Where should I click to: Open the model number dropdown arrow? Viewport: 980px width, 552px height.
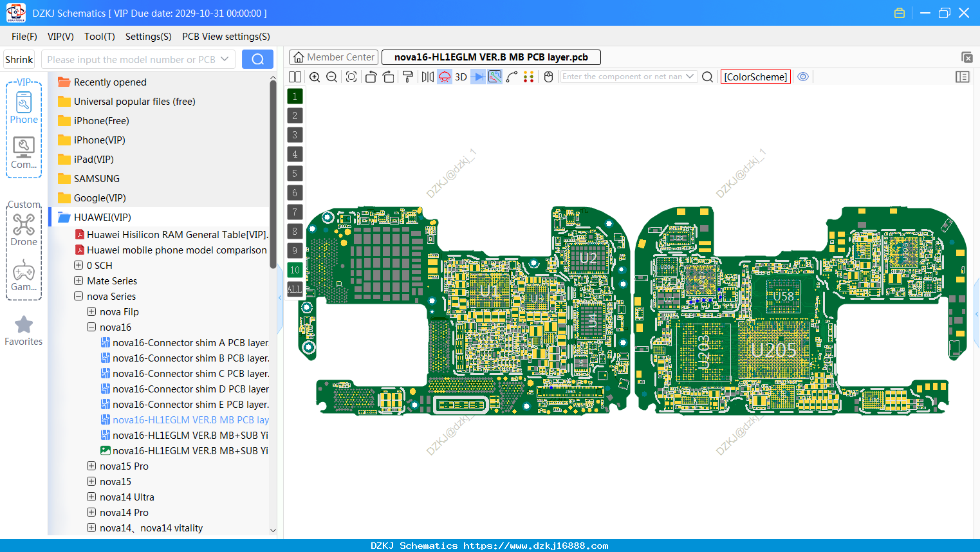point(225,59)
